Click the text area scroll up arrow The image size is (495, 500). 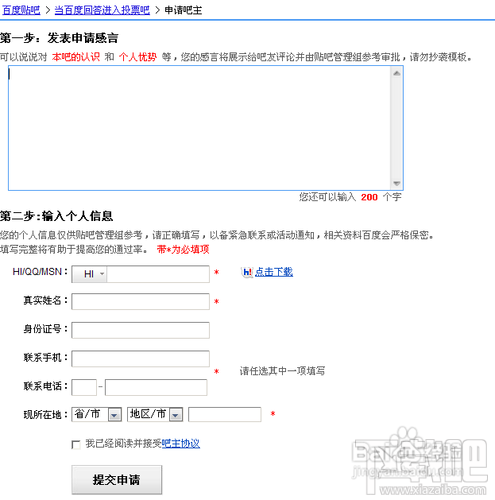point(397,73)
